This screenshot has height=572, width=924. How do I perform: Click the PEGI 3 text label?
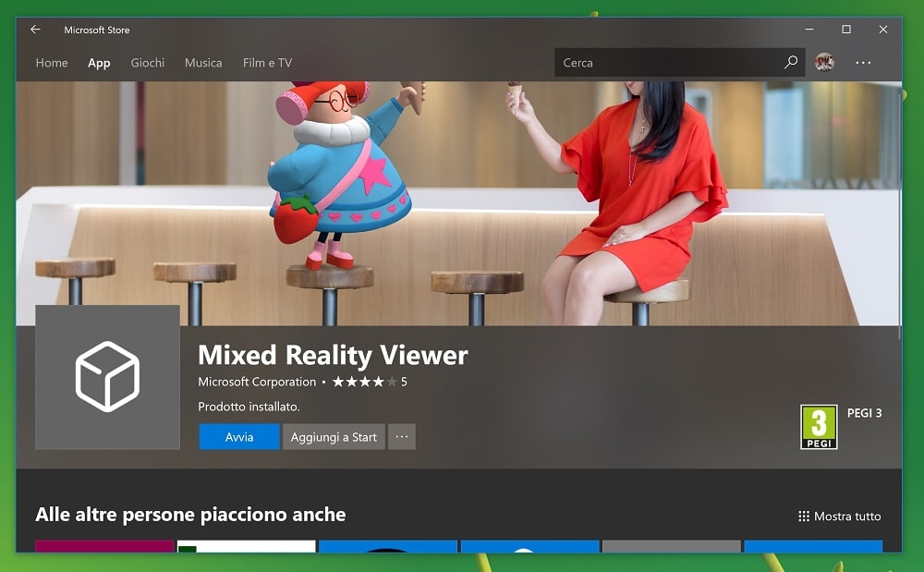point(865,413)
